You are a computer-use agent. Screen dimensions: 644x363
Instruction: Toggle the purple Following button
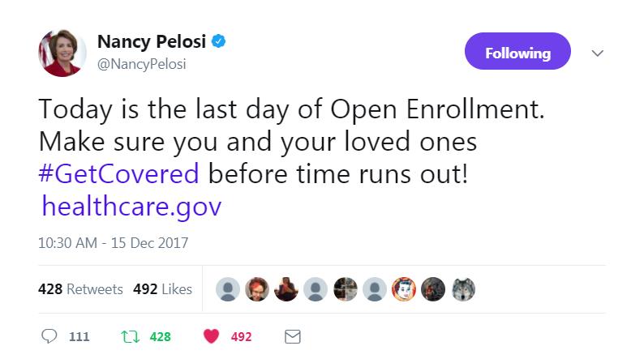517,51
